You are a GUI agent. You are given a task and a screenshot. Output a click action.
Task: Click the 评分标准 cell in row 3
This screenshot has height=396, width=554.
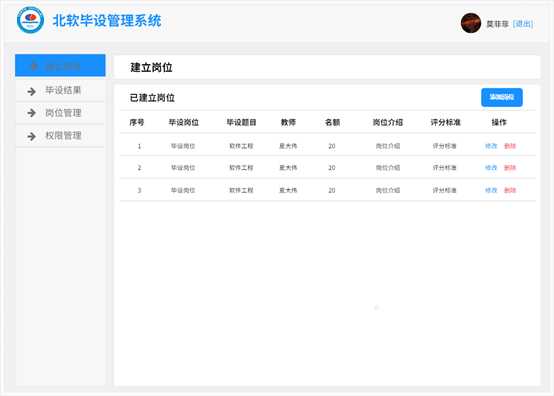pos(444,190)
